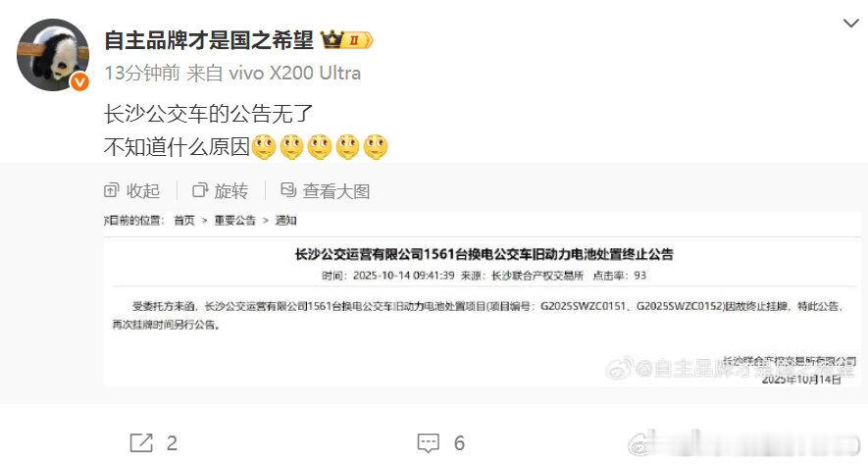This screenshot has height=464, width=868.
Task: Click the orange verified V badge
Action: click(x=79, y=82)
